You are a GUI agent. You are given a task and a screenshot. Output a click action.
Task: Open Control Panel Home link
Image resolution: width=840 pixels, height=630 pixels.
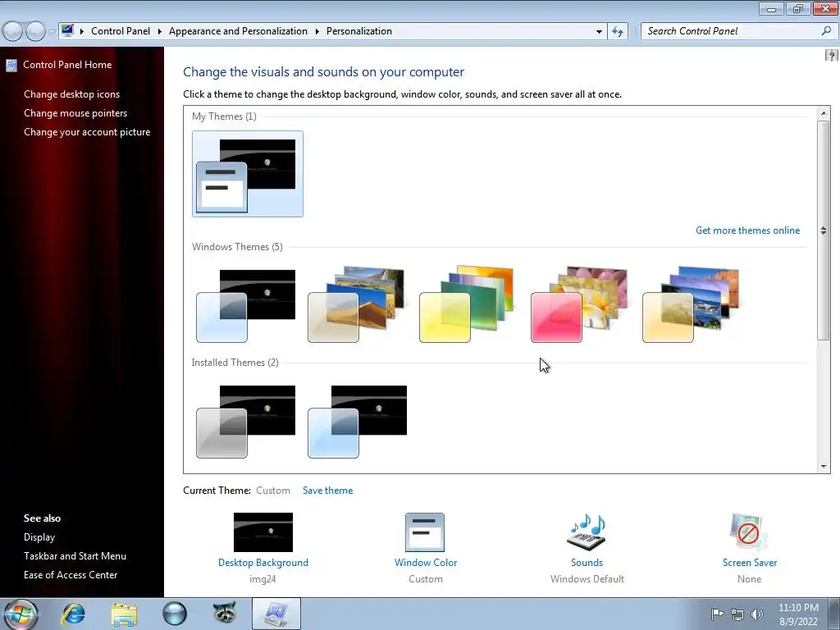67,65
